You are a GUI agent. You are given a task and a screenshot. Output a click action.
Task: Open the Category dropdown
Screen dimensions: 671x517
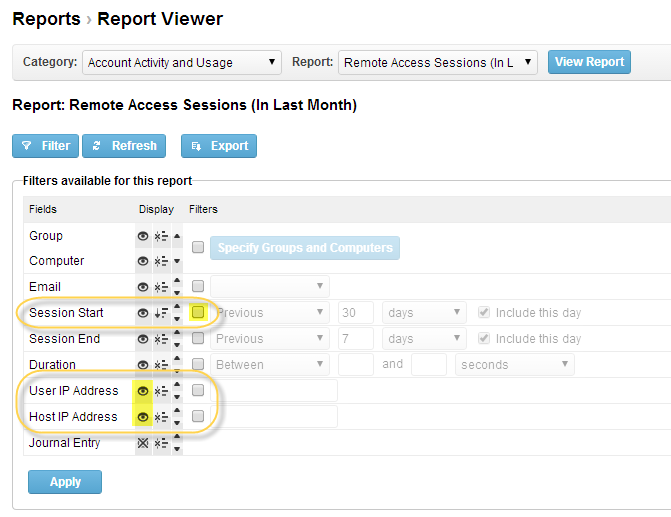coord(182,62)
